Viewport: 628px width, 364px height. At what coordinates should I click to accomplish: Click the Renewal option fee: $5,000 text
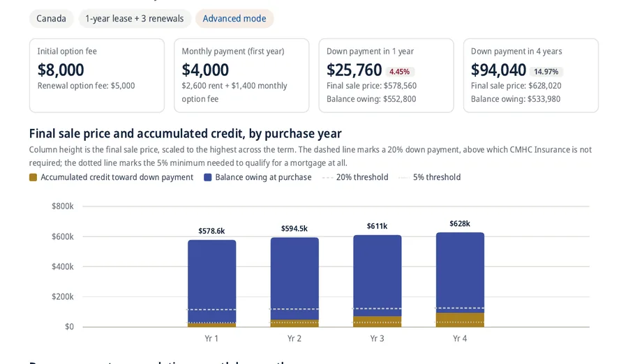(x=86, y=86)
